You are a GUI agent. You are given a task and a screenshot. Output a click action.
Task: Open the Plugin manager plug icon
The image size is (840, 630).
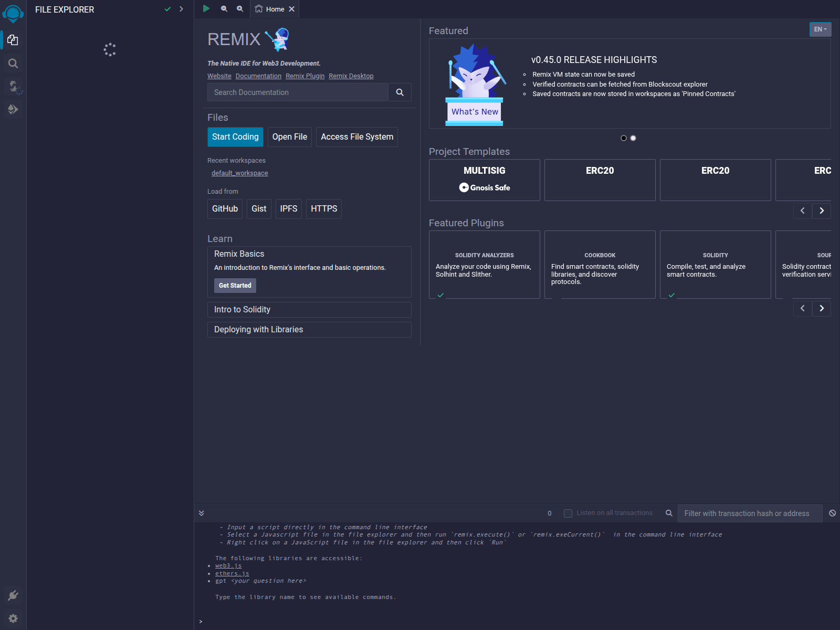(13, 595)
